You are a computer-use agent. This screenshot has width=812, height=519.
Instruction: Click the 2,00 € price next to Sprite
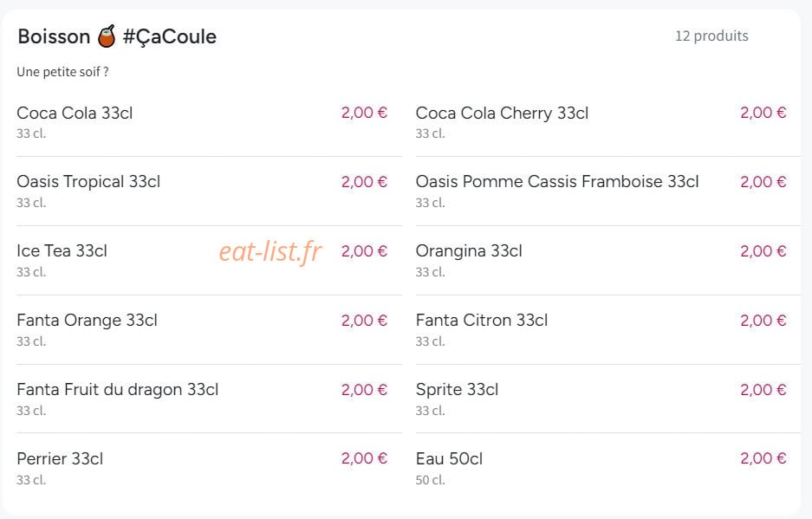[x=763, y=390]
